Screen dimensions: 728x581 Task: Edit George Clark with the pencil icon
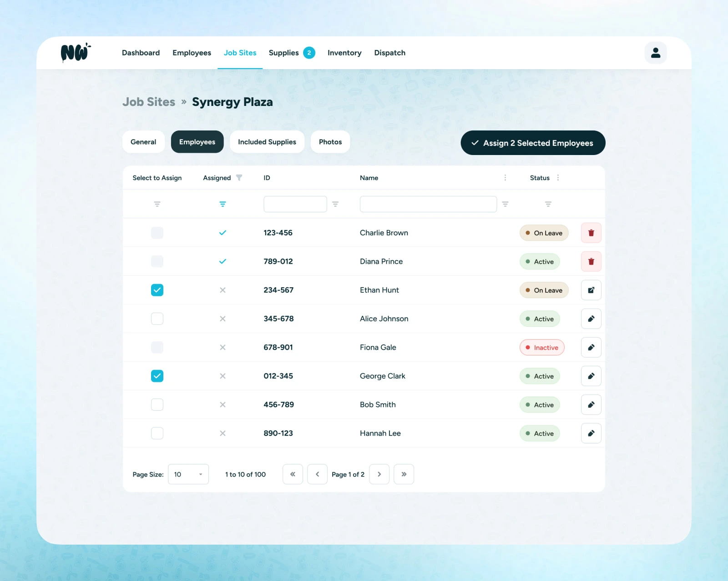(591, 376)
